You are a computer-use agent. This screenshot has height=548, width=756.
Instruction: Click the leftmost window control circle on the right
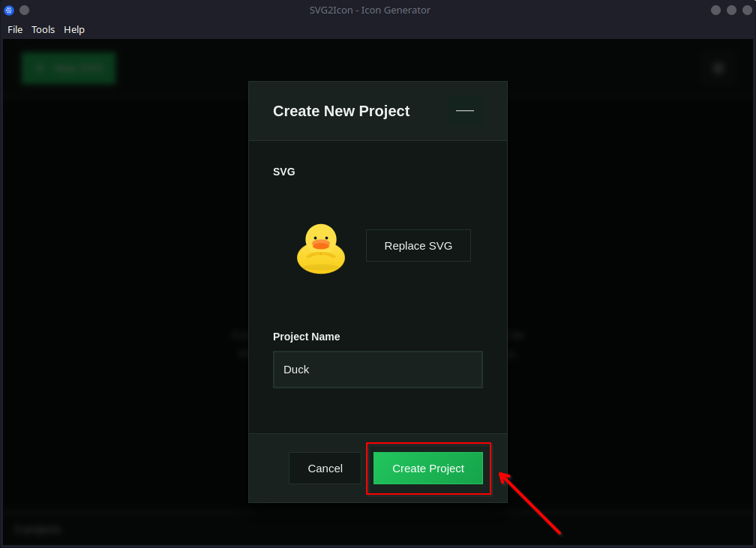715,10
